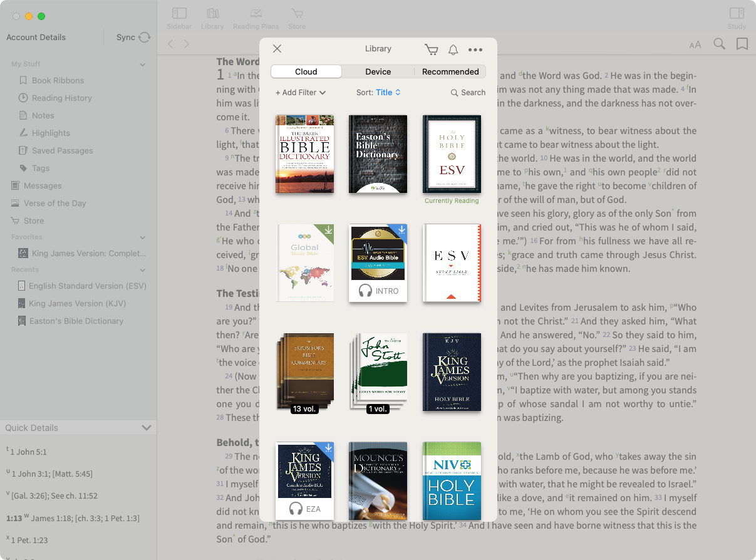Search the text with magnifier icon
756x560 pixels.
coord(720,44)
